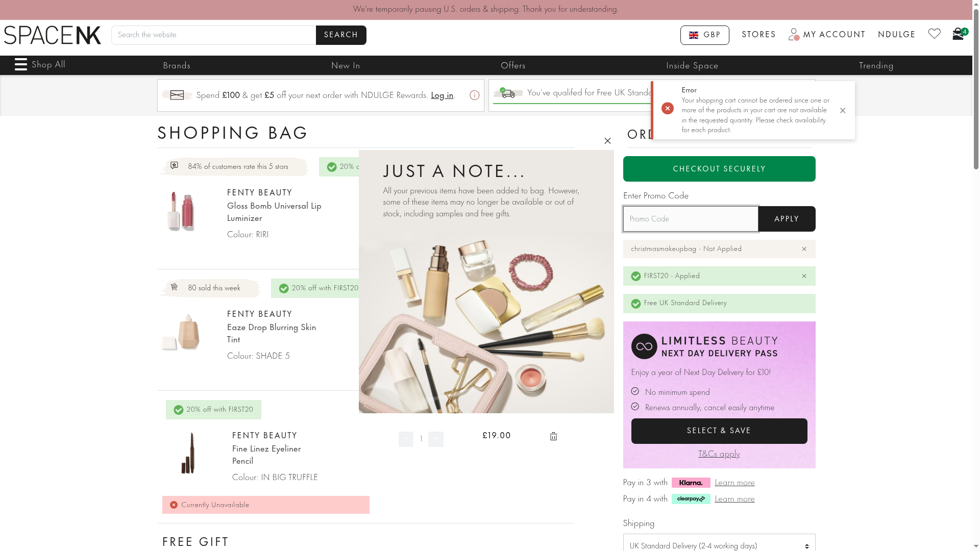Dismiss the shopping cart error notification

[x=843, y=111]
